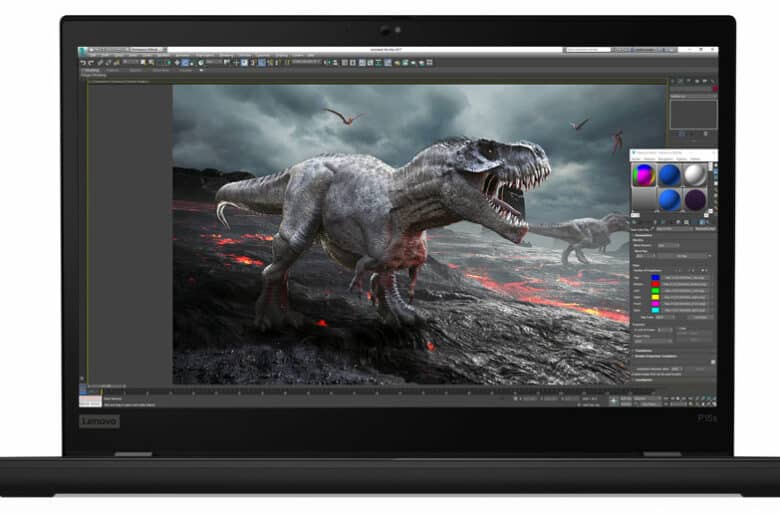Open the blue color swatch

(x=655, y=278)
